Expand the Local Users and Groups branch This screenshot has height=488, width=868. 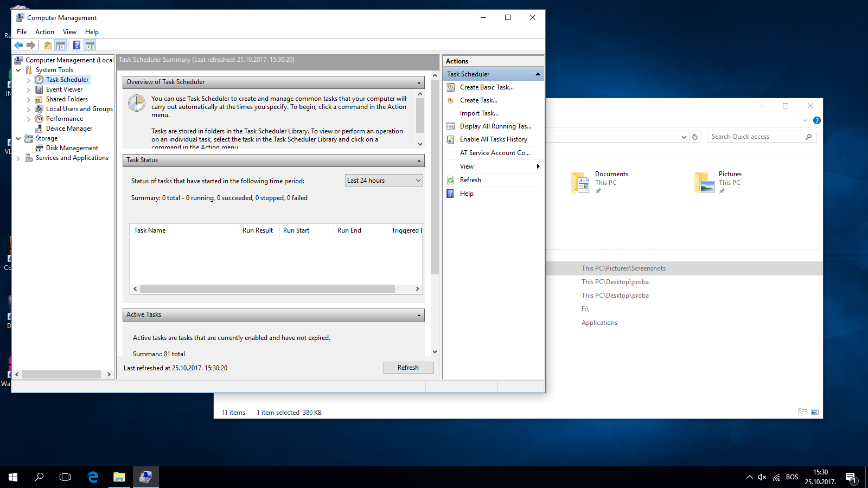pyautogui.click(x=29, y=109)
